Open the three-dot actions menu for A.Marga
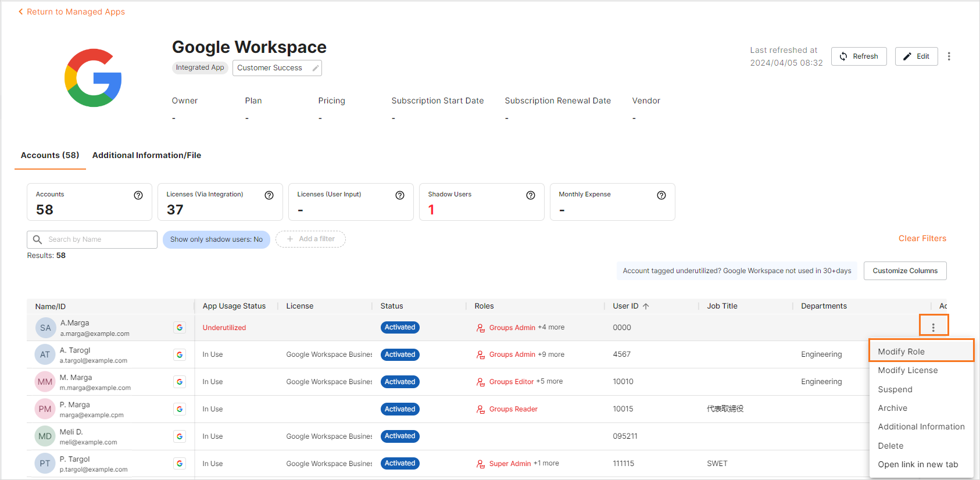Viewport: 980px width, 480px height. click(933, 328)
